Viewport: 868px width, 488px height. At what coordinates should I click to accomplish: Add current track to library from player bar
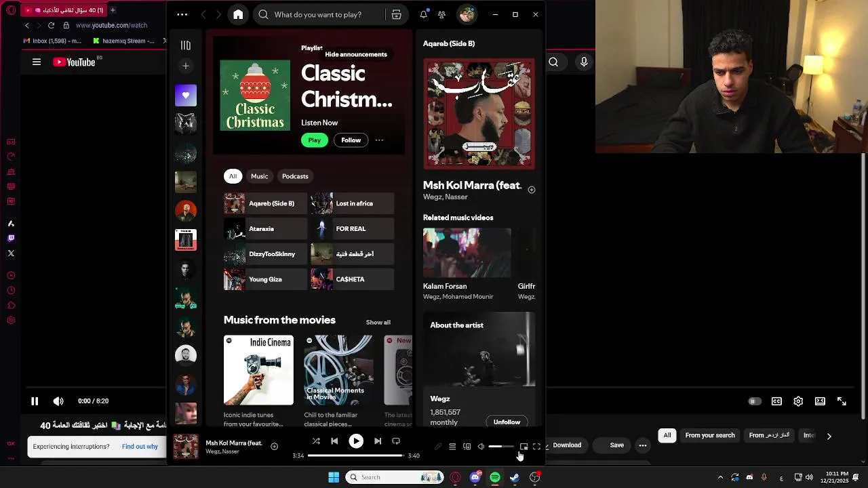point(274,447)
